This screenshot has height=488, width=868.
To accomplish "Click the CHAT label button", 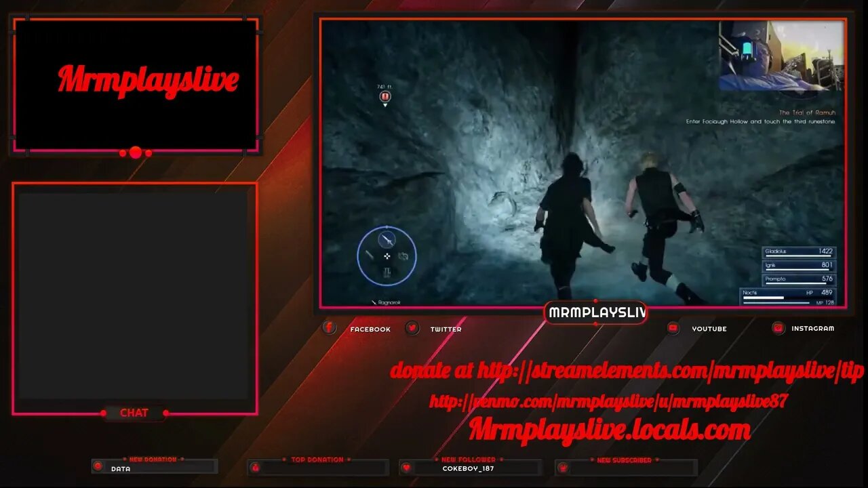I will [134, 413].
